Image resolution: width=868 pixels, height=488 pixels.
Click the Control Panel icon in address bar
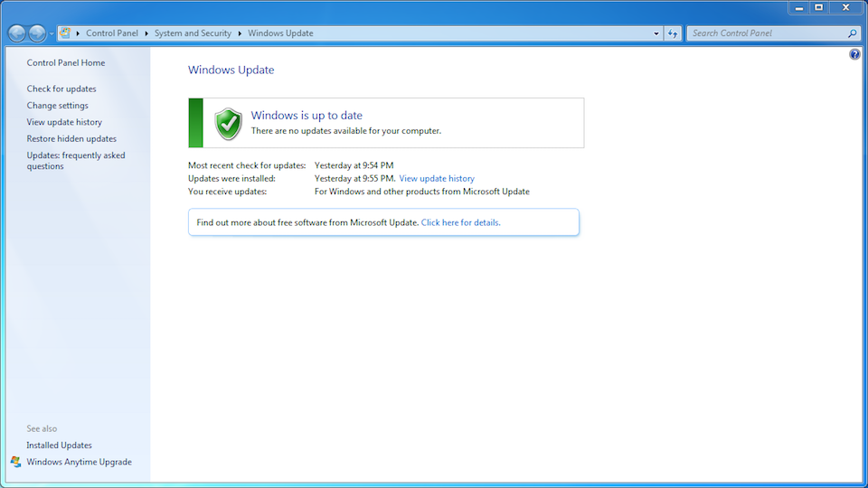point(65,33)
